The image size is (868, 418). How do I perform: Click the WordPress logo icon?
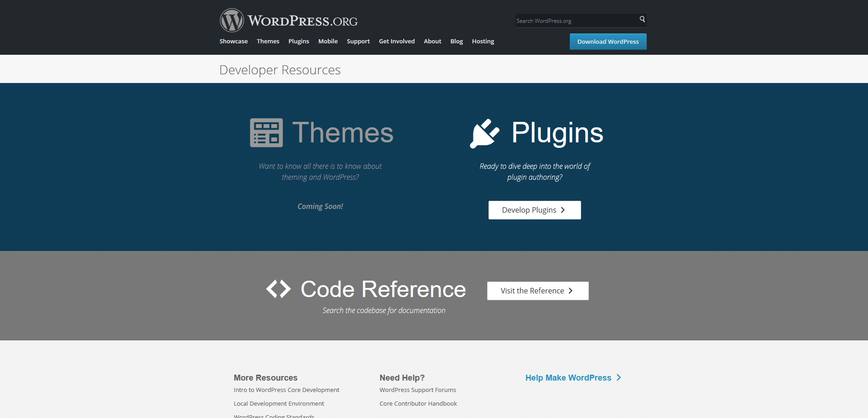coord(232,21)
